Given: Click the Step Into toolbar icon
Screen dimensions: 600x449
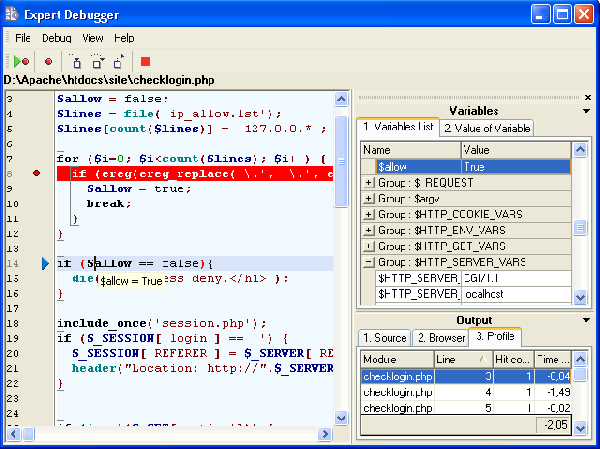Looking at the screenshot, I should [x=76, y=62].
